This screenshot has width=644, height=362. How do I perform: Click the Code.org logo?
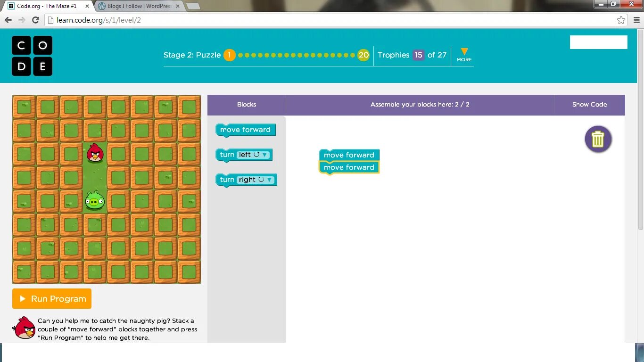point(32,56)
